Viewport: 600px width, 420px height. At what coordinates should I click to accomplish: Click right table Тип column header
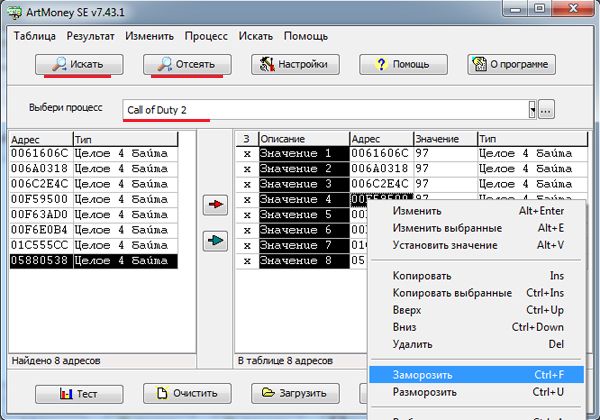point(533,139)
